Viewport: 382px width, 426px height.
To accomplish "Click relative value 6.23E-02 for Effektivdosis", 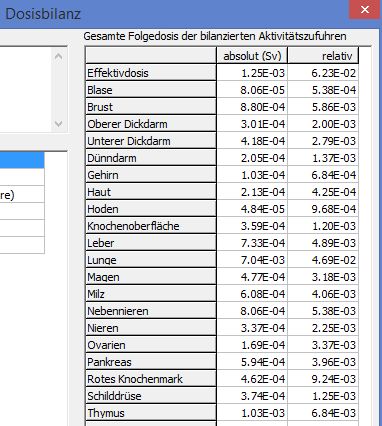I will point(323,73).
